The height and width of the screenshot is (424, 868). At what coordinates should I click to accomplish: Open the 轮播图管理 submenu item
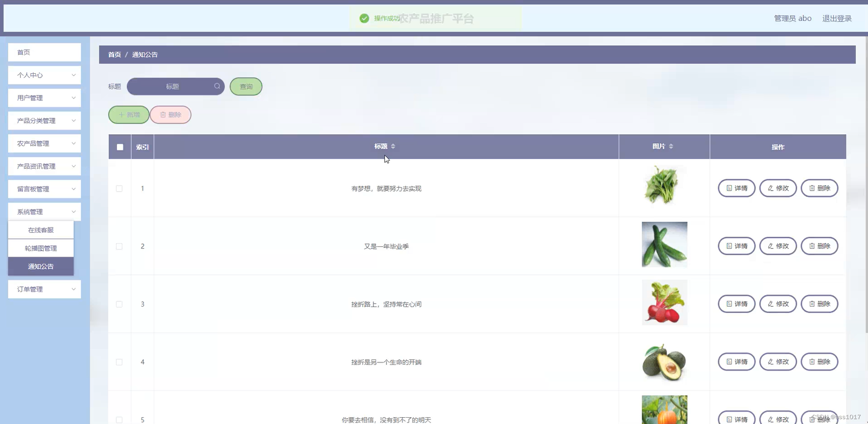point(41,248)
